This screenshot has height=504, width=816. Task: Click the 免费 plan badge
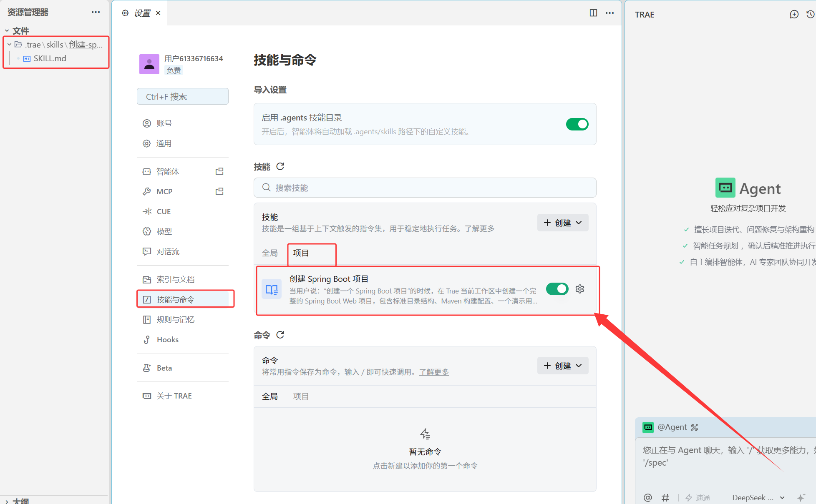coord(174,70)
